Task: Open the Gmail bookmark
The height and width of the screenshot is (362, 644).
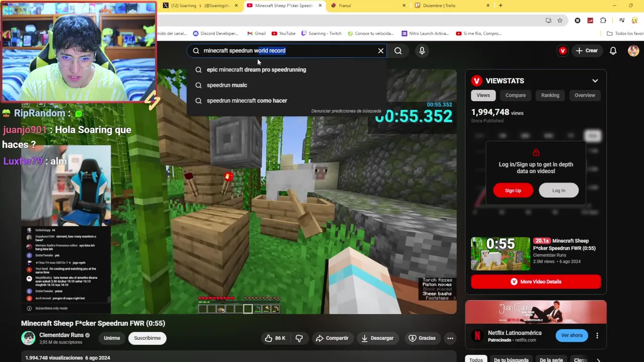Action: pos(257,34)
